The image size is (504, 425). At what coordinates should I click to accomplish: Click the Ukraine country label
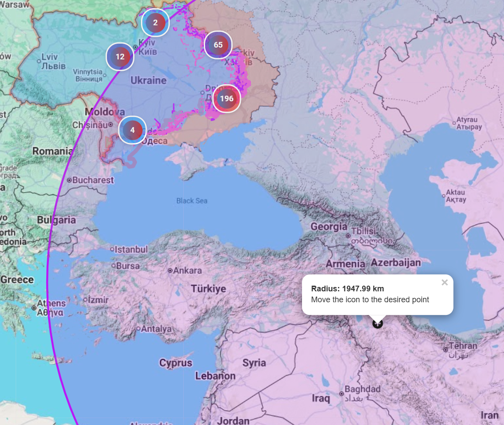coord(148,80)
